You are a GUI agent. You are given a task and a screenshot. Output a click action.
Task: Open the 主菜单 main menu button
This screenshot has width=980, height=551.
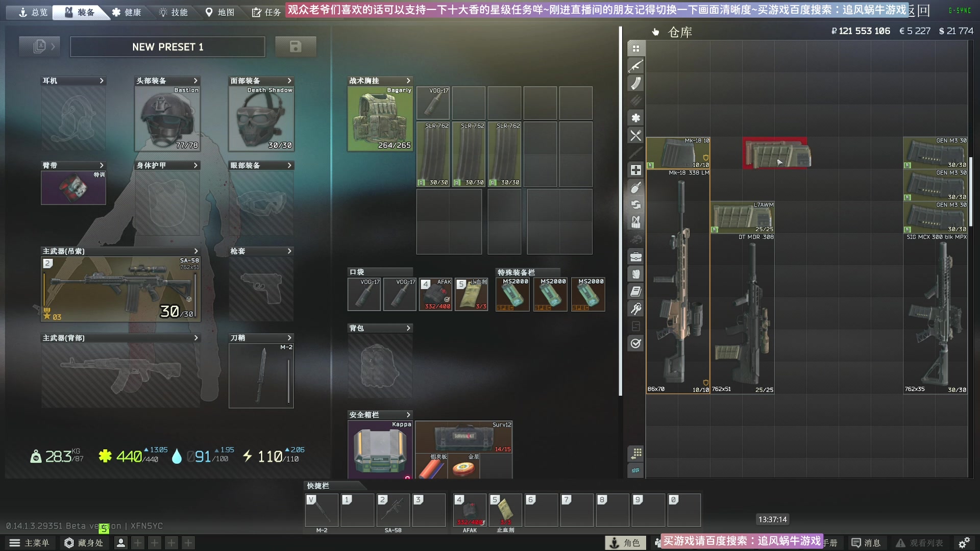pos(30,543)
